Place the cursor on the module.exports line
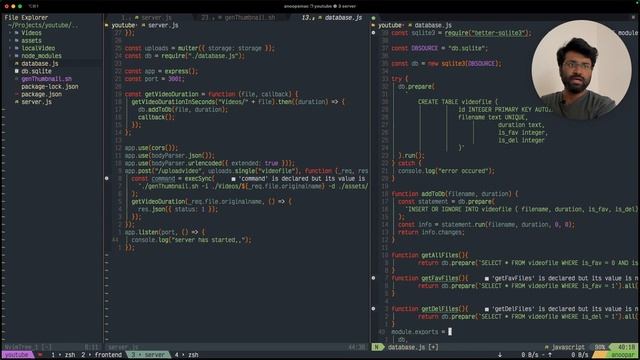Viewport: 640px width, 360px height. pyautogui.click(x=421, y=332)
